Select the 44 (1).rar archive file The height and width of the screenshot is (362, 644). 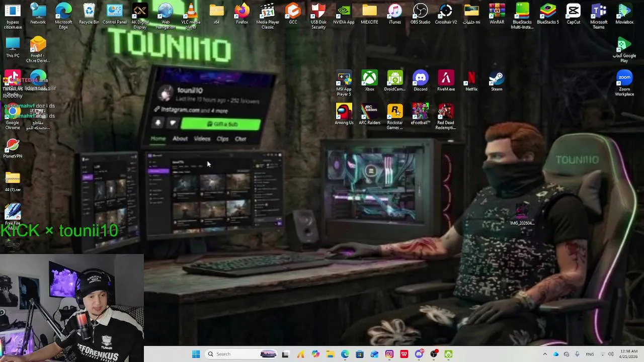coord(13,182)
